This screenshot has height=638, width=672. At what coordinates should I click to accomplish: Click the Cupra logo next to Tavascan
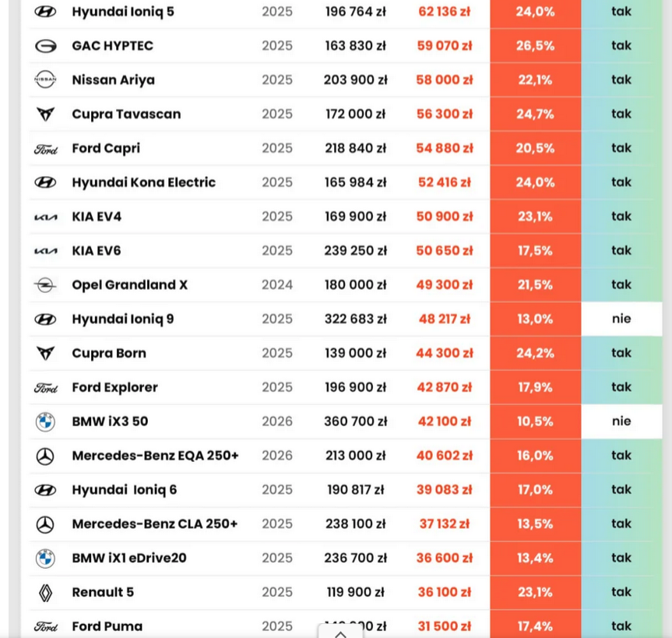tap(45, 115)
